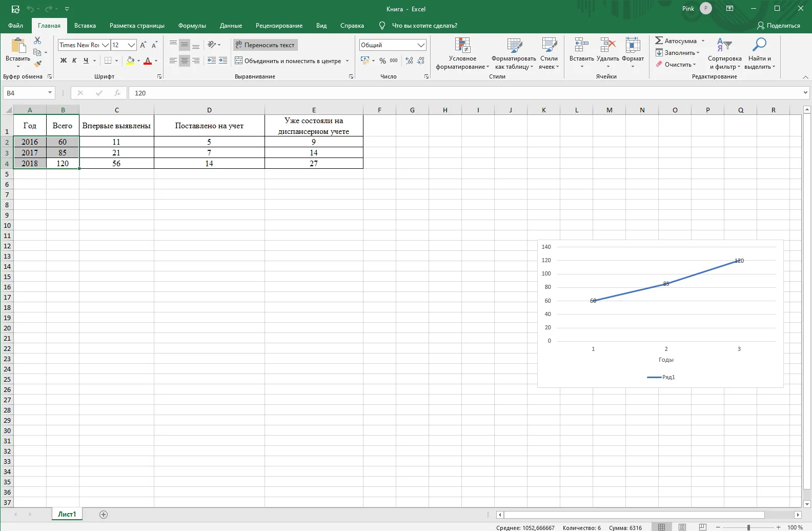Click the Поделиться share button
This screenshot has width=812, height=531.
coord(779,26)
